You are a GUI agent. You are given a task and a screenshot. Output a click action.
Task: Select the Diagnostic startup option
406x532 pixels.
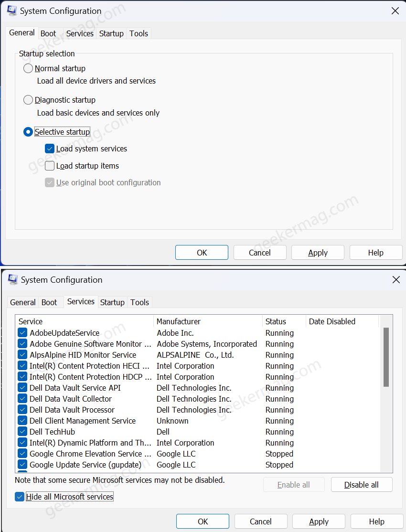pyautogui.click(x=28, y=100)
